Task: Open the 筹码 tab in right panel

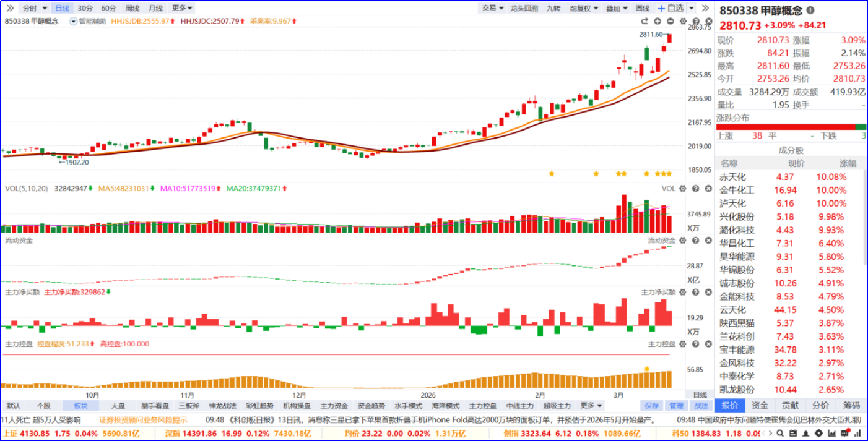Action: pos(851,405)
